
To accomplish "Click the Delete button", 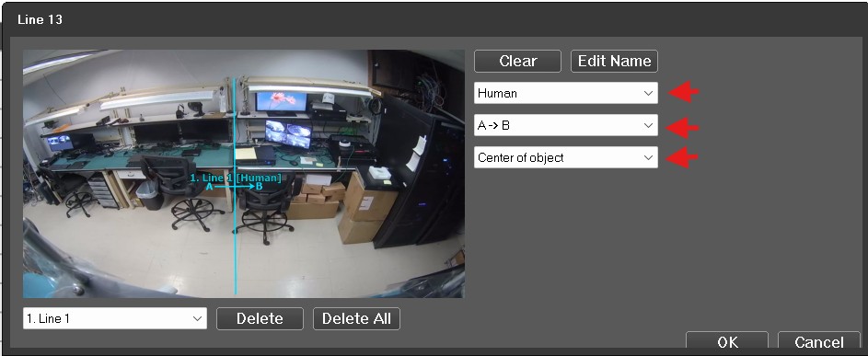I will (x=260, y=318).
